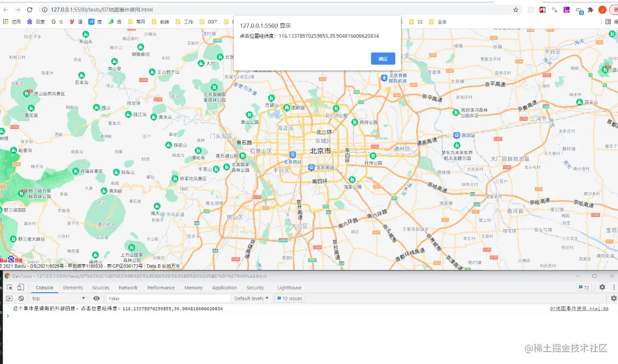Open the red FE extension icon
The image size is (618, 364).
click(x=543, y=10)
